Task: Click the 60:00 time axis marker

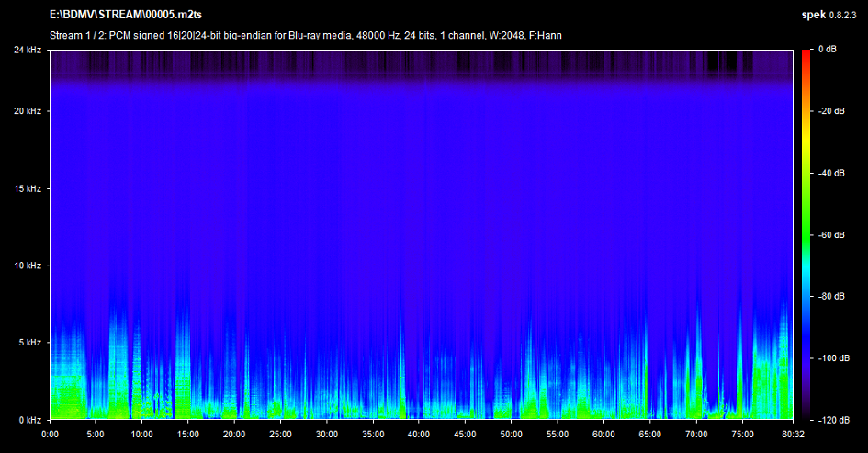Action: (603, 435)
